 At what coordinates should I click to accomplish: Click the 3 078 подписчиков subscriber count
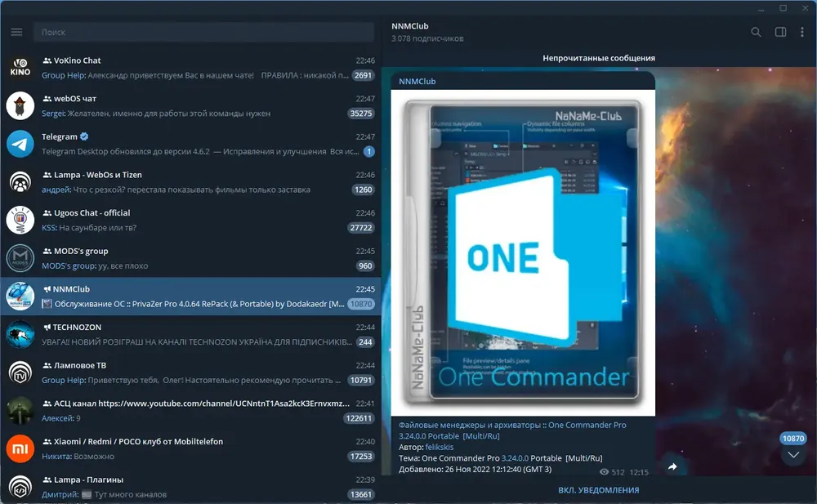(x=427, y=38)
